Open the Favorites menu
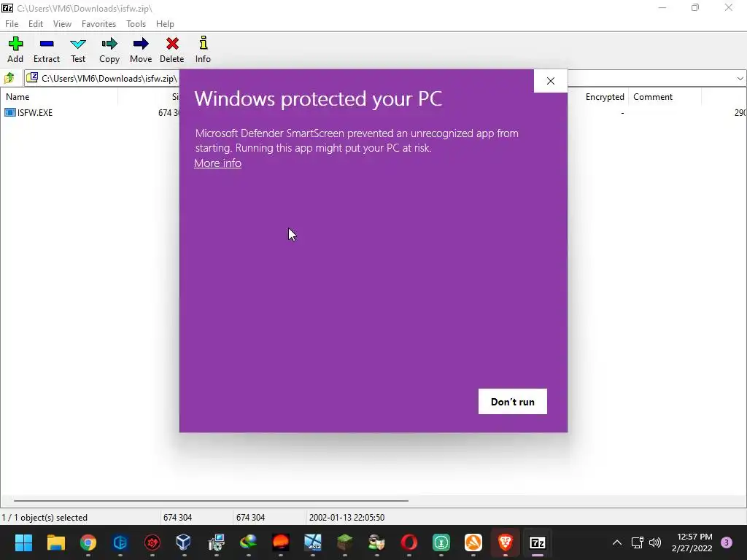This screenshot has height=560, width=747. click(98, 24)
